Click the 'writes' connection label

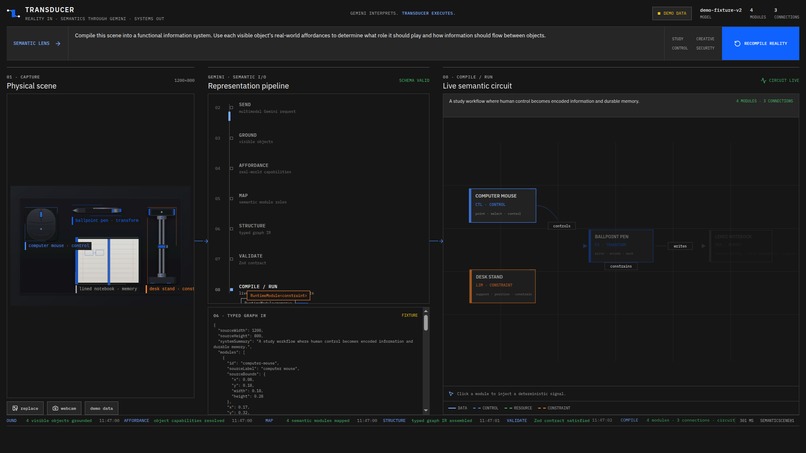point(680,246)
